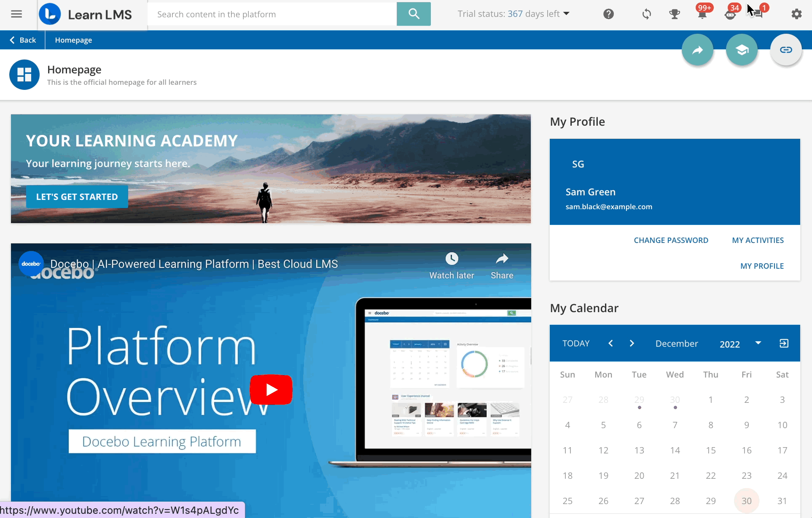Select December 7 in calendar
The height and width of the screenshot is (518, 812).
[x=675, y=425]
